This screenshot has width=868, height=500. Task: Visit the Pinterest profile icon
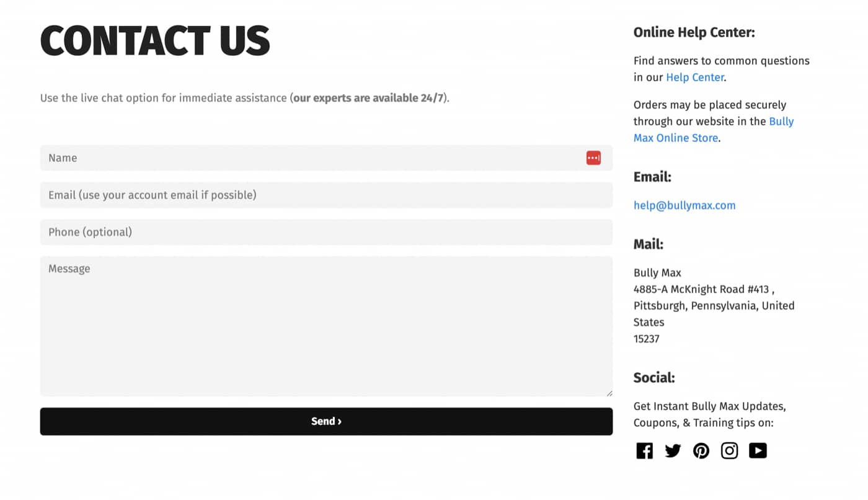tap(701, 451)
